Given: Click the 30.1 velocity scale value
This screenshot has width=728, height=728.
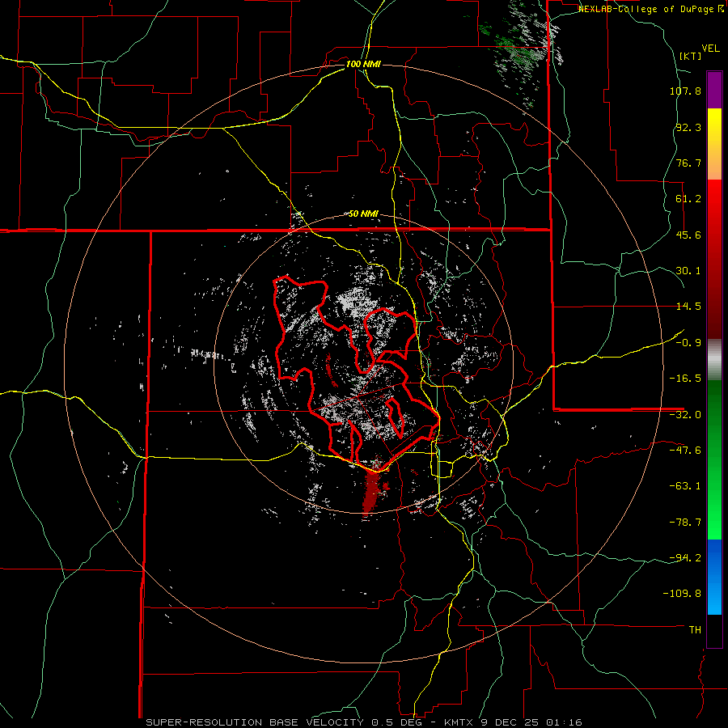Looking at the screenshot, I should click(x=688, y=271).
